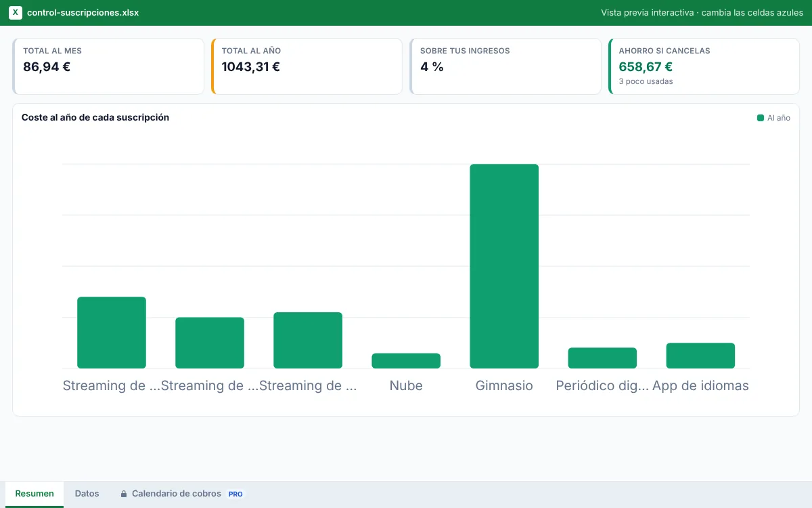
Task: Select the Nube bar in the chart
Action: coord(406,361)
